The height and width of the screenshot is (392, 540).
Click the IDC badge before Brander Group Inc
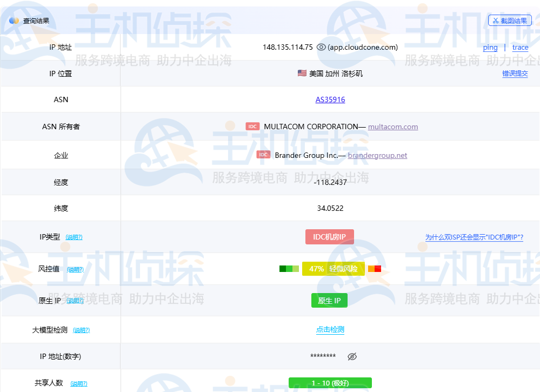[x=263, y=154]
